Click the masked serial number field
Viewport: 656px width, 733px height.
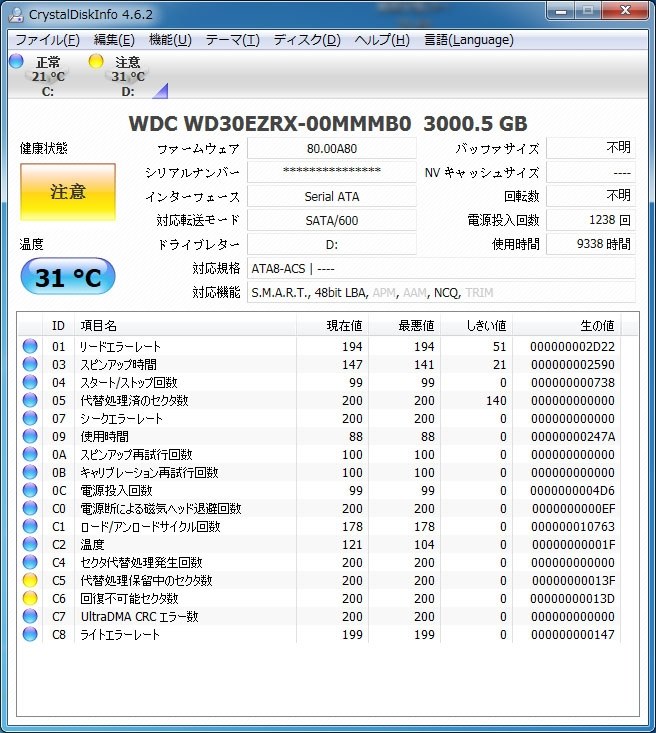pyautogui.click(x=332, y=172)
